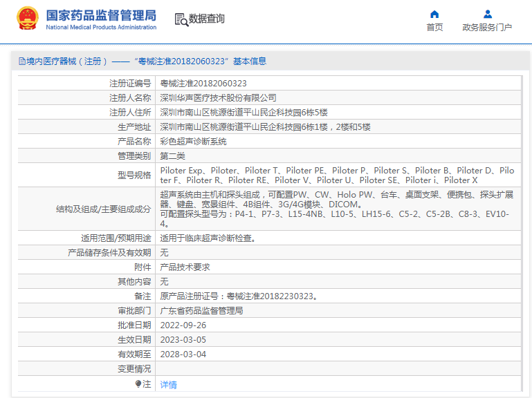Click the 产品名称 row label
The width and height of the screenshot is (532, 398).
tap(134, 142)
